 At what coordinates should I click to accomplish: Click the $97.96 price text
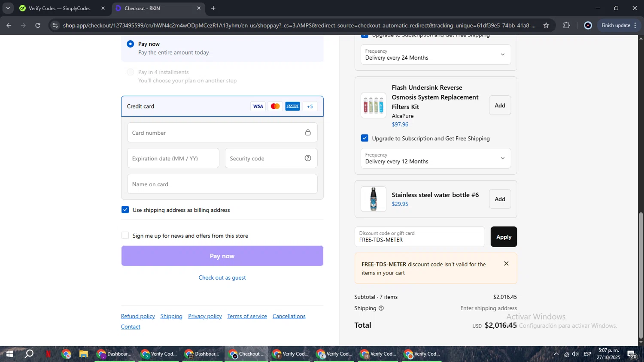(400, 124)
